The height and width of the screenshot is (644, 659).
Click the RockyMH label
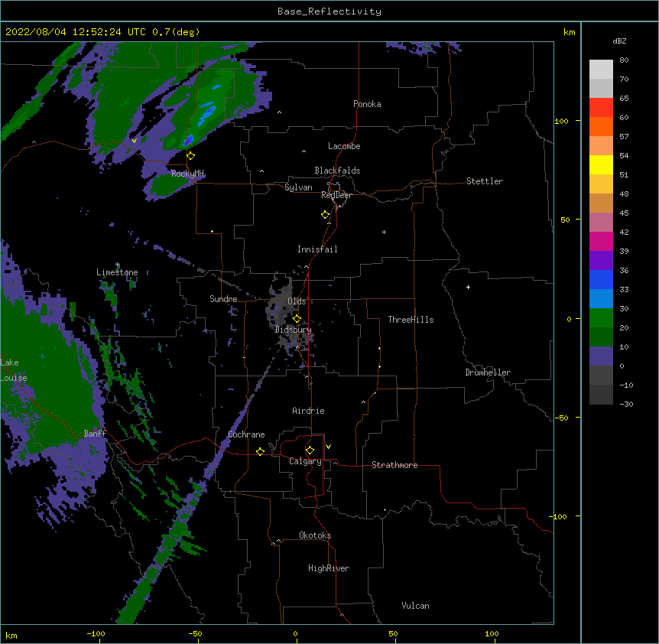coord(187,174)
